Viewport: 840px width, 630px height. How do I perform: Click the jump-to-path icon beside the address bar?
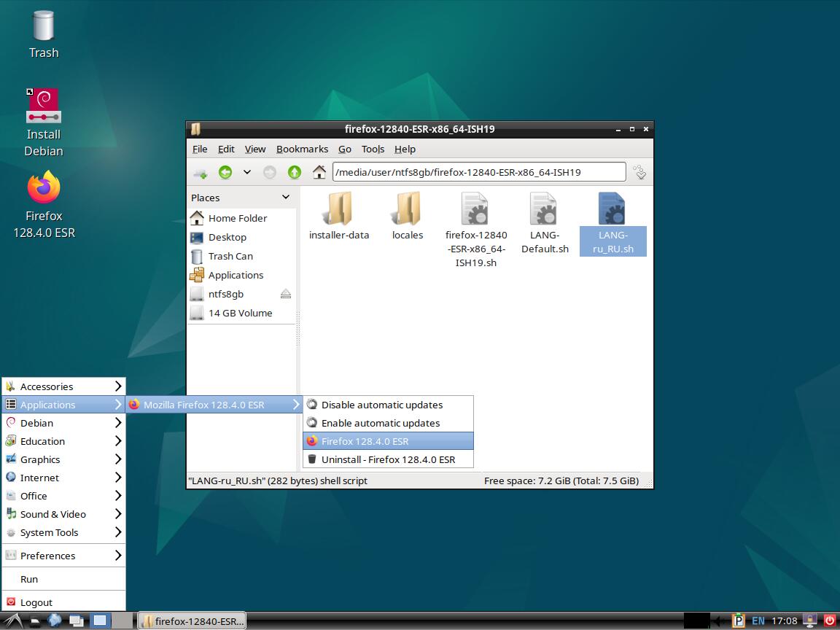pyautogui.click(x=639, y=173)
